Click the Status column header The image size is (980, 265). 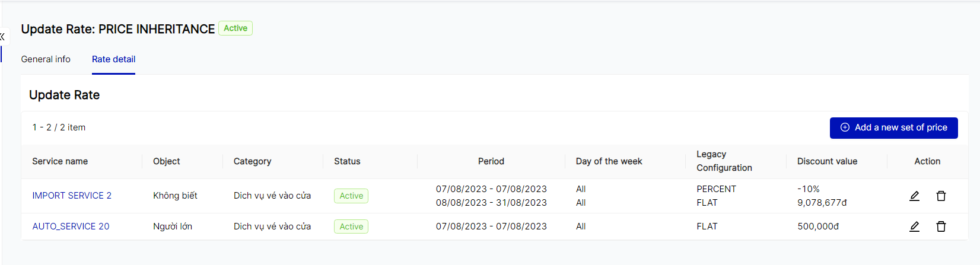pyautogui.click(x=347, y=161)
